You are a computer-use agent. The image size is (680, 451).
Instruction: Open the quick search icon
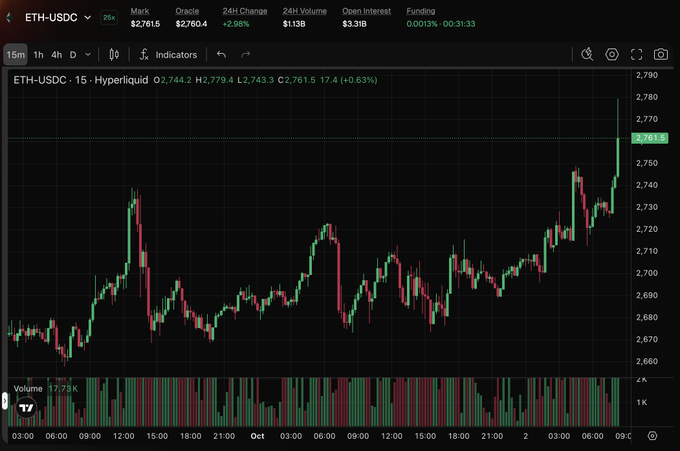click(587, 55)
